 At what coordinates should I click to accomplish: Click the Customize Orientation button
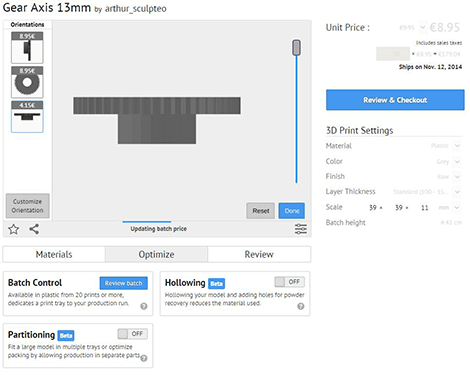28,206
